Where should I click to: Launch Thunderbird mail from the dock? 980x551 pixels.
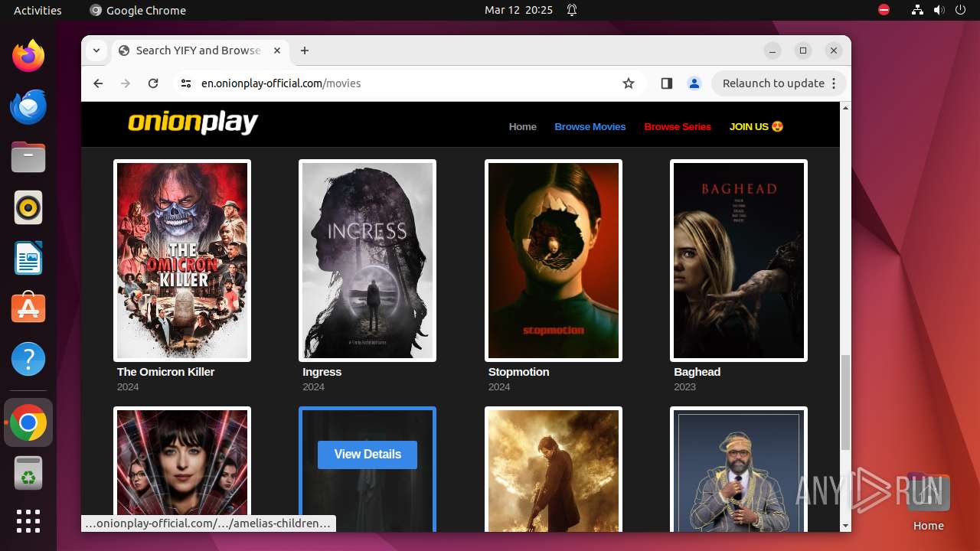click(x=28, y=106)
